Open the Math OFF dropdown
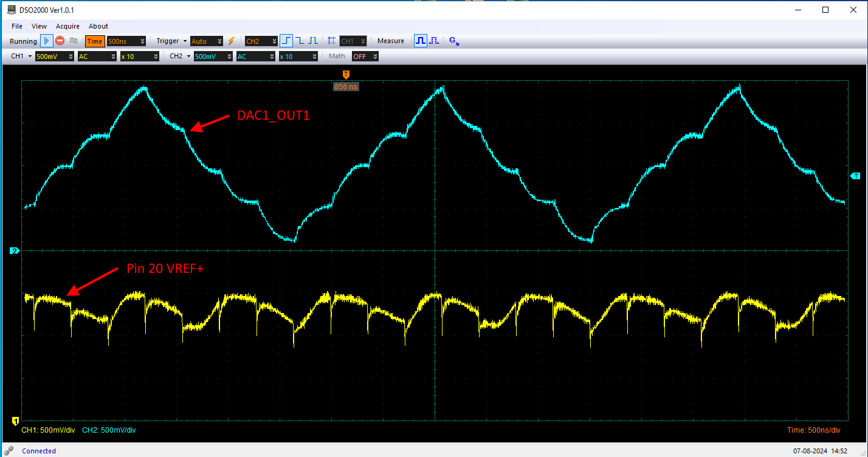Viewport: 868px width, 457px height. [365, 56]
